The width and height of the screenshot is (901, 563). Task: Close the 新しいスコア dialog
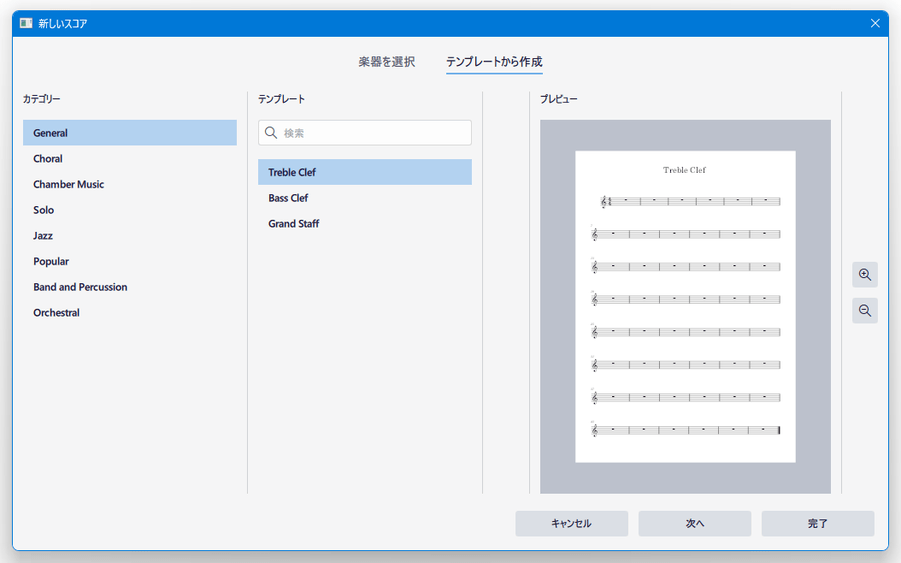pos(875,23)
